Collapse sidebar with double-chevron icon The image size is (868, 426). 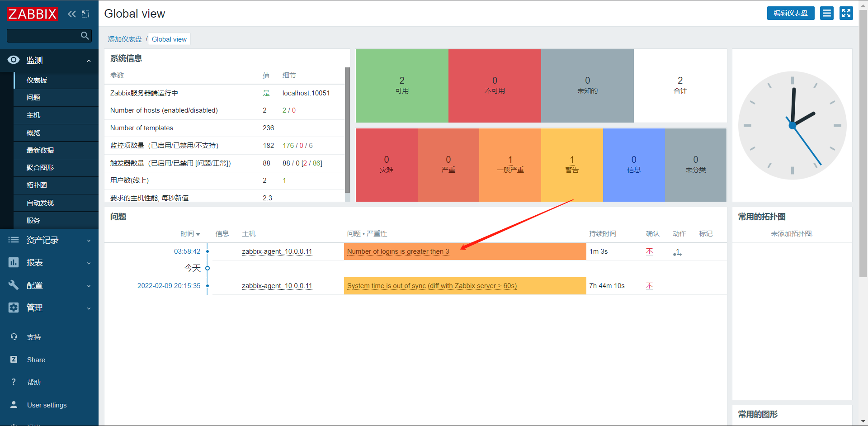[x=72, y=14]
